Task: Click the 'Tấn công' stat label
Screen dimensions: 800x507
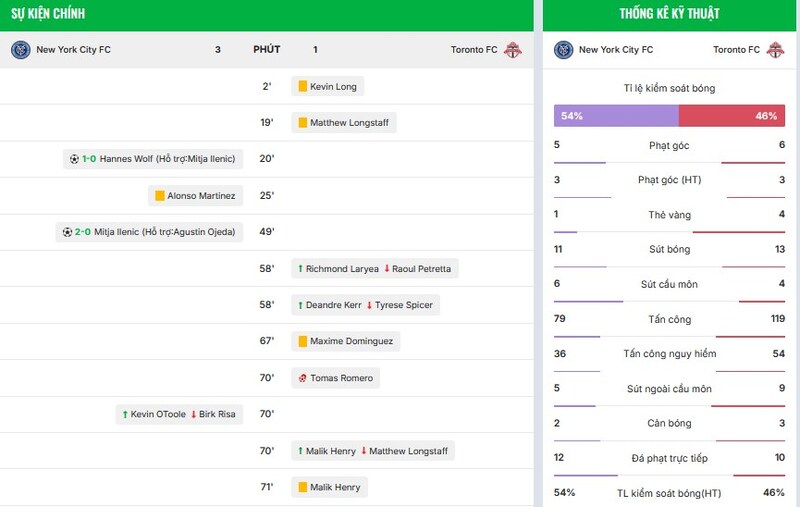Action: pyautogui.click(x=669, y=319)
